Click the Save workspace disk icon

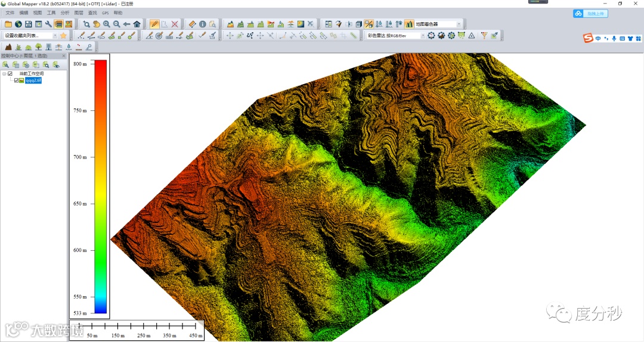tap(28, 24)
